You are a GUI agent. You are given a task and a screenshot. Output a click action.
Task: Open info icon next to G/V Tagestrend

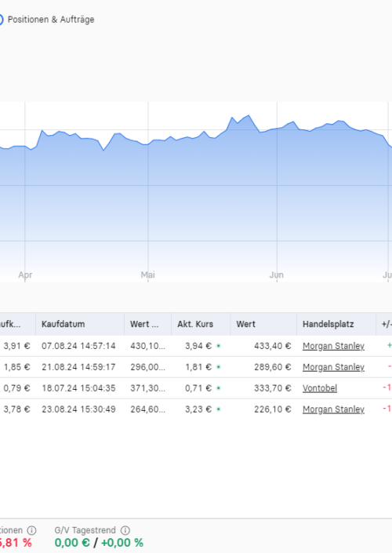point(125,530)
